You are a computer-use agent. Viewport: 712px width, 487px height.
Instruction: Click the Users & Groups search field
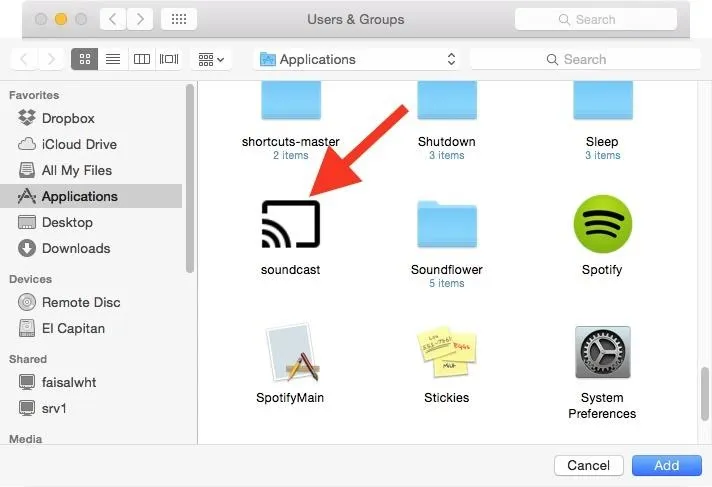point(596,19)
